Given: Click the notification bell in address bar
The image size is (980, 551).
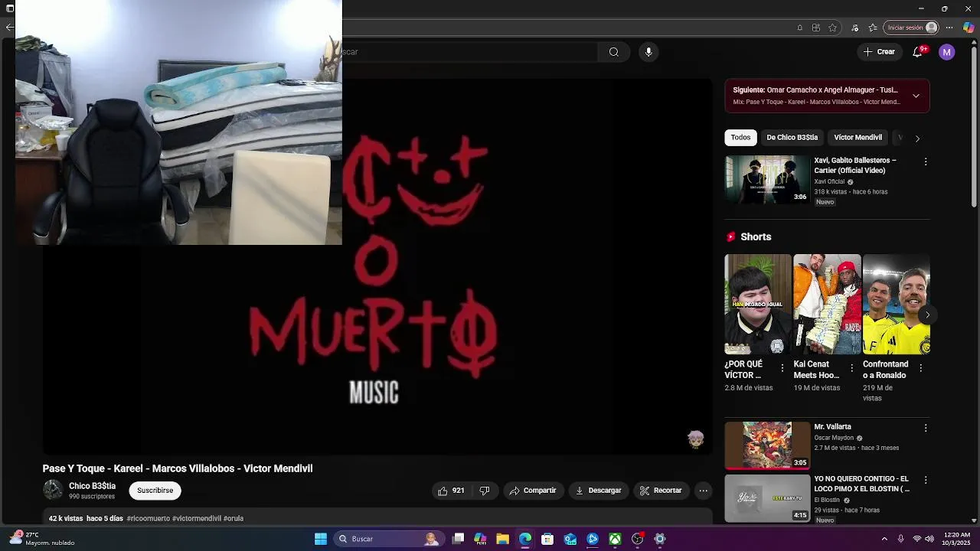Looking at the screenshot, I should 800,28.
